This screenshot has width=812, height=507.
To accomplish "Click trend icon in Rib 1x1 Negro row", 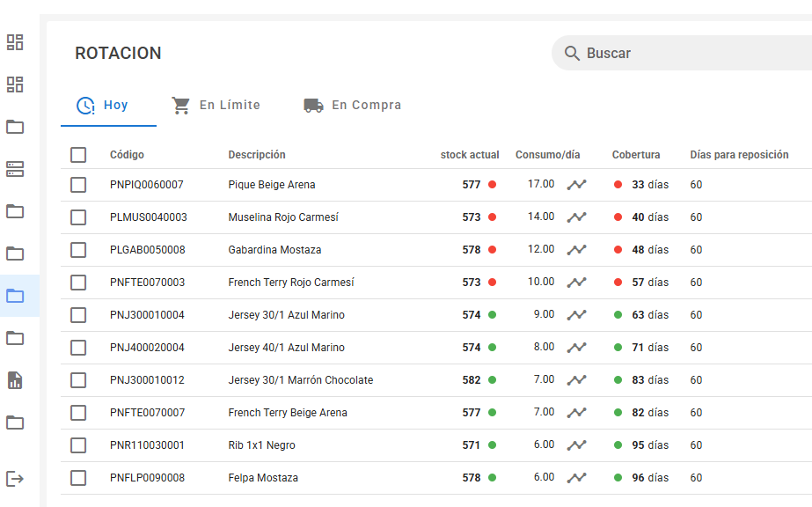I will pos(576,445).
